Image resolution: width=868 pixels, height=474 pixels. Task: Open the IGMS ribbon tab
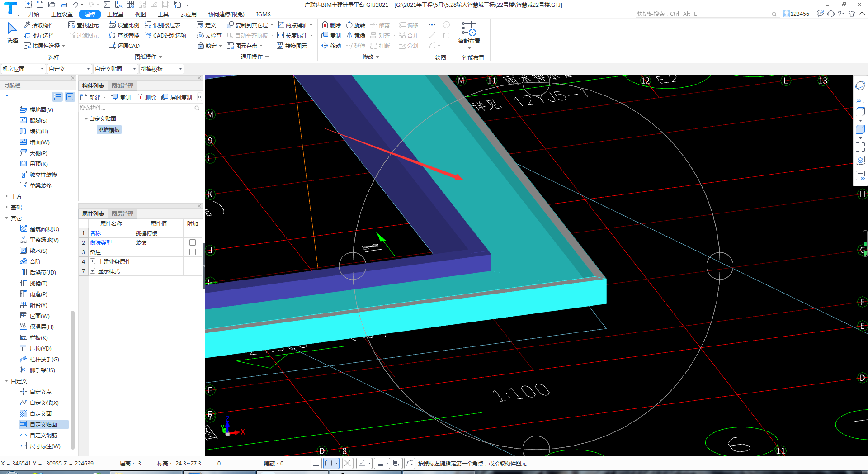click(x=263, y=14)
